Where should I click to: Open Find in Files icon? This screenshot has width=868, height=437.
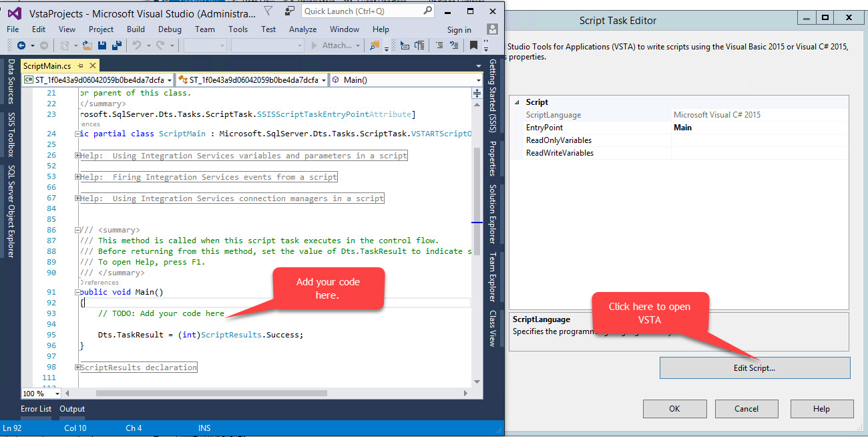pyautogui.click(x=374, y=45)
